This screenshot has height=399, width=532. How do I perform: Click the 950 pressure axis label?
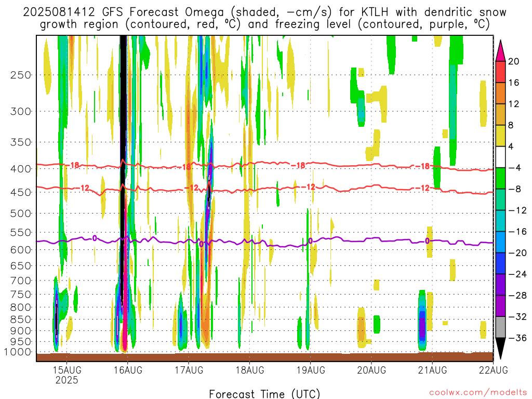tap(21, 342)
